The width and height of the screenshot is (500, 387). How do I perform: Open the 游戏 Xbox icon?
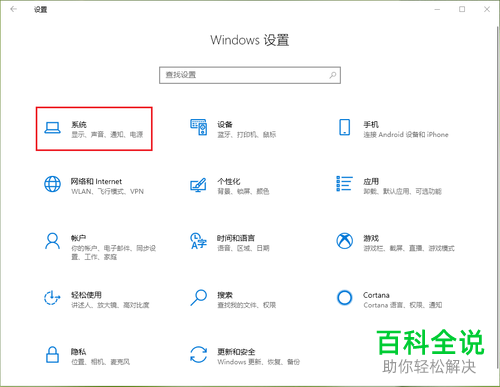(345, 241)
